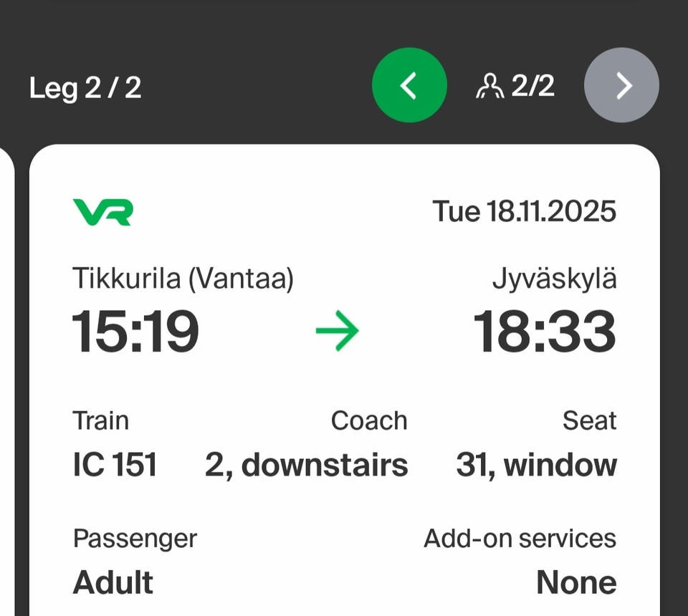Tap the passenger count person icon
This screenshot has width=688, height=616.
click(x=489, y=87)
